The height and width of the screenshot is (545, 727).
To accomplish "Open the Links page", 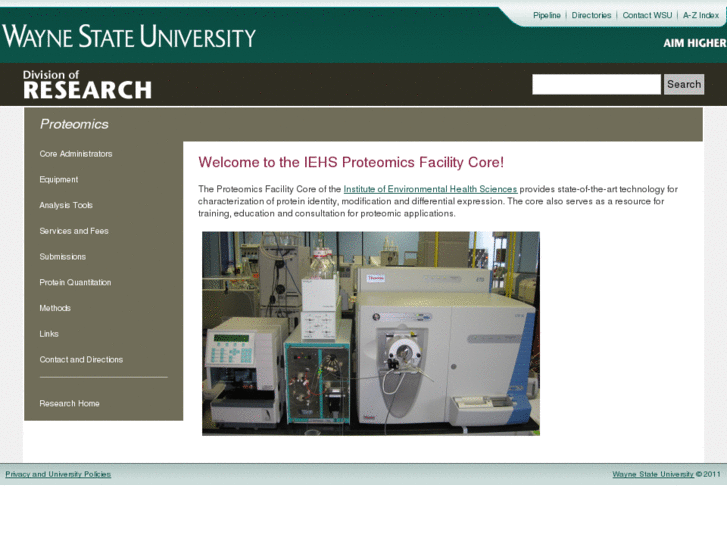I will pyautogui.click(x=49, y=333).
